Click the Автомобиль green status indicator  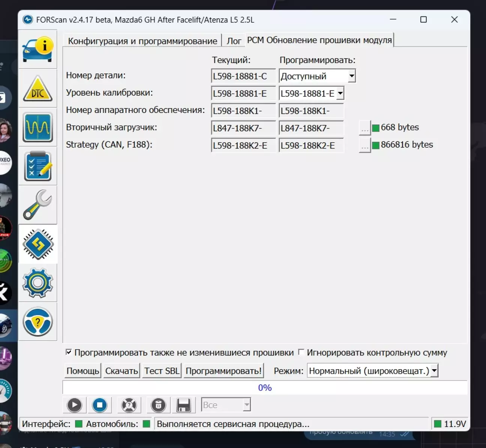coord(147,424)
